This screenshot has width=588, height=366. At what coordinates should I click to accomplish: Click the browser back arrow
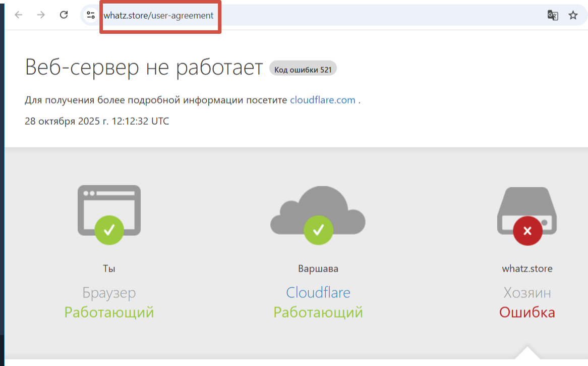click(x=19, y=15)
